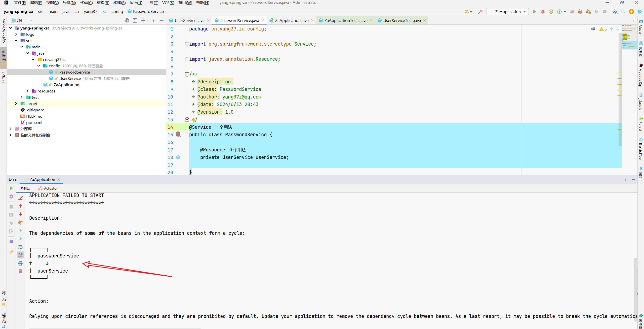
Task: Open Search Everywhere magnifier icon
Action: coord(623,12)
